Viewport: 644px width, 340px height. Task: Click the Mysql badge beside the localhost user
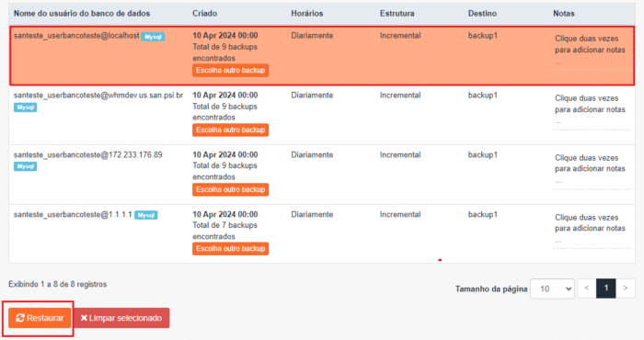click(x=154, y=37)
